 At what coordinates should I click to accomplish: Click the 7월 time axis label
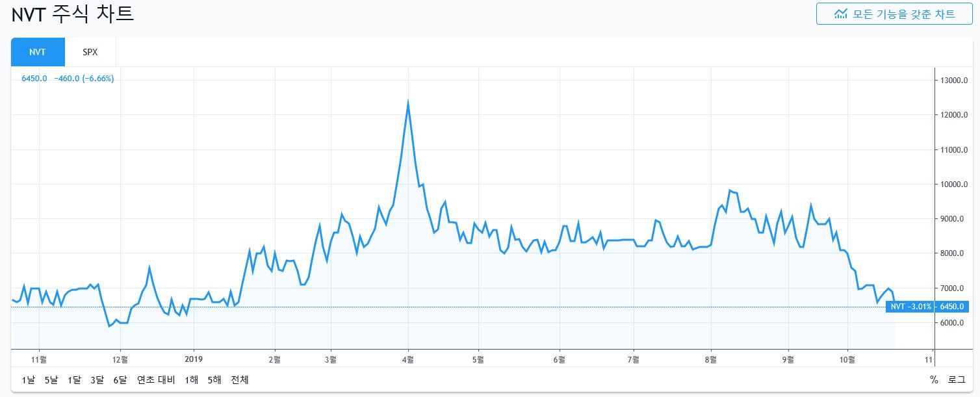pos(634,359)
